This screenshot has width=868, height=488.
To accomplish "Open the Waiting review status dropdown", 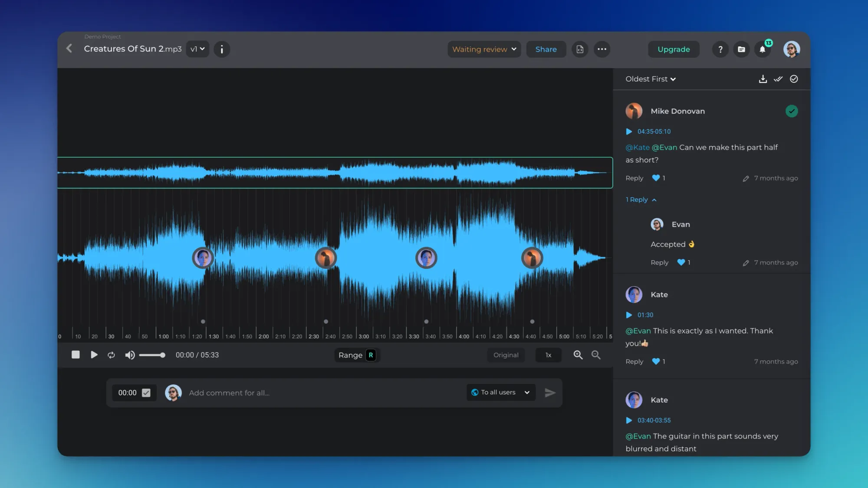I will (x=484, y=49).
